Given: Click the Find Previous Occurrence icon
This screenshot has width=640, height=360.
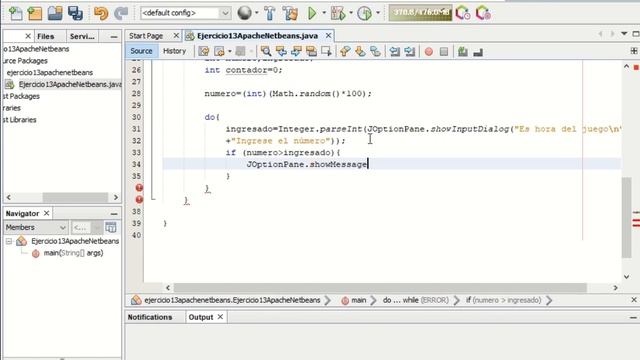Looking at the screenshot, I should click(281, 51).
